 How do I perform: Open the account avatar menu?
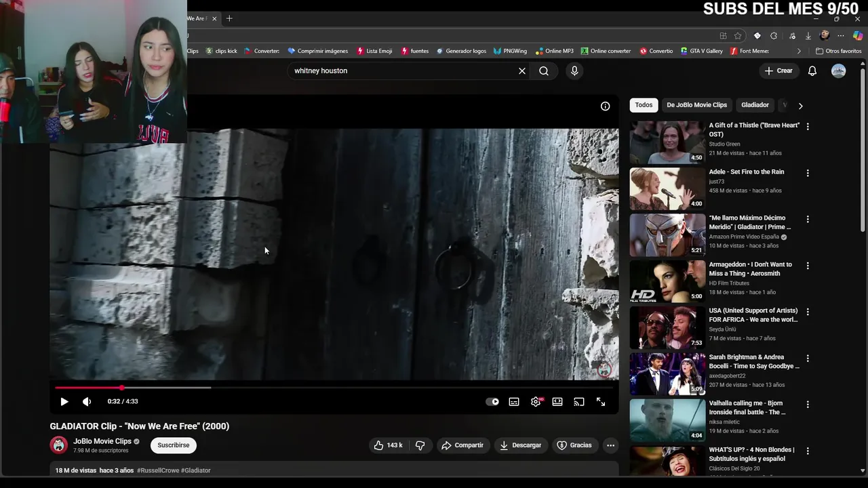pyautogui.click(x=839, y=70)
